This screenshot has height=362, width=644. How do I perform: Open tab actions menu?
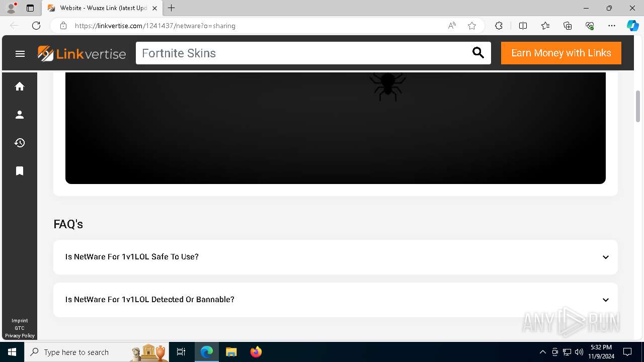(x=30, y=8)
